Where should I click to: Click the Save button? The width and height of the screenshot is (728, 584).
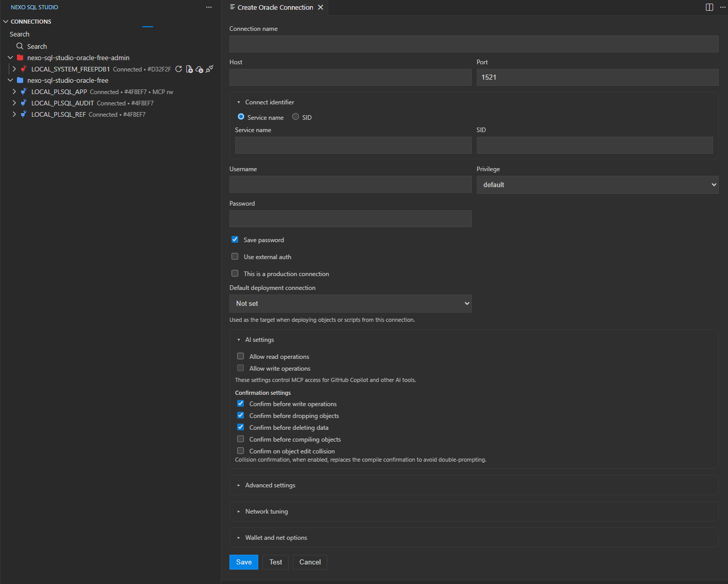pyautogui.click(x=244, y=562)
